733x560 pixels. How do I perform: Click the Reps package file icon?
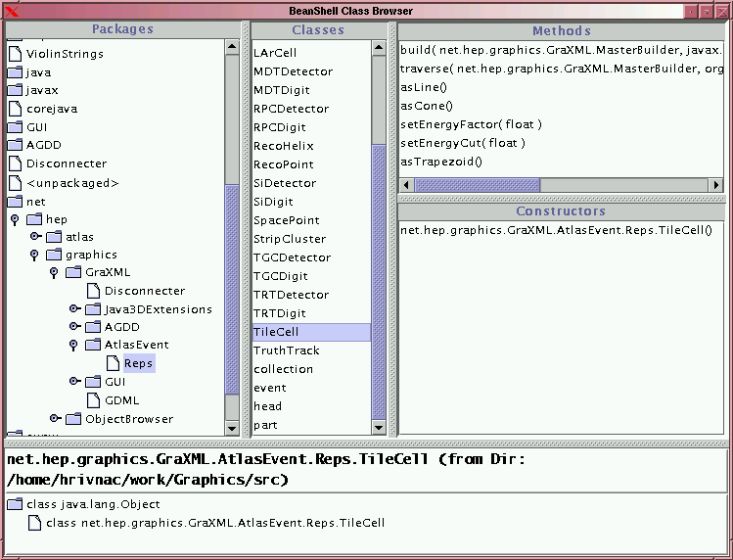coord(113,363)
